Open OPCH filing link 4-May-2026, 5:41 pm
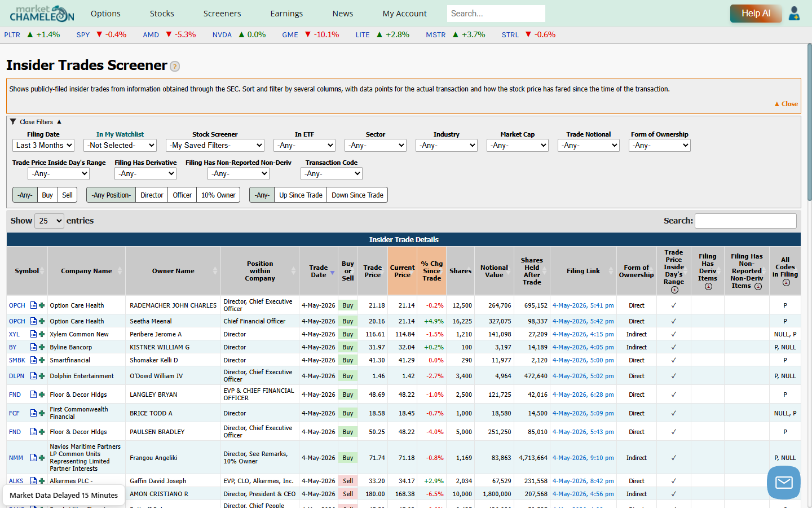812x508 pixels. pyautogui.click(x=583, y=305)
